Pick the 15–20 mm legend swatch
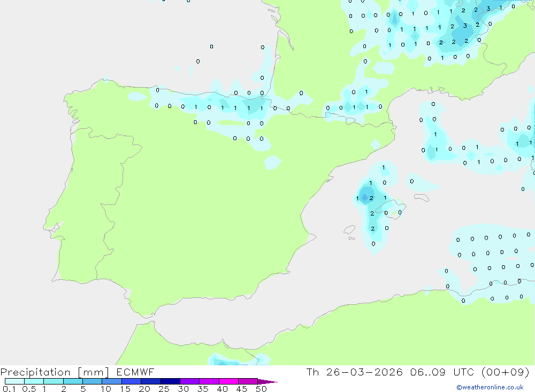The height and width of the screenshot is (392, 535). point(132,381)
